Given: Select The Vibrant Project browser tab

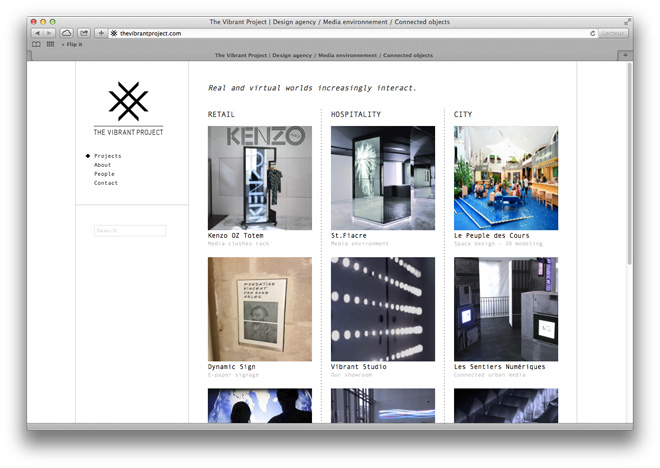Looking at the screenshot, I should [323, 55].
